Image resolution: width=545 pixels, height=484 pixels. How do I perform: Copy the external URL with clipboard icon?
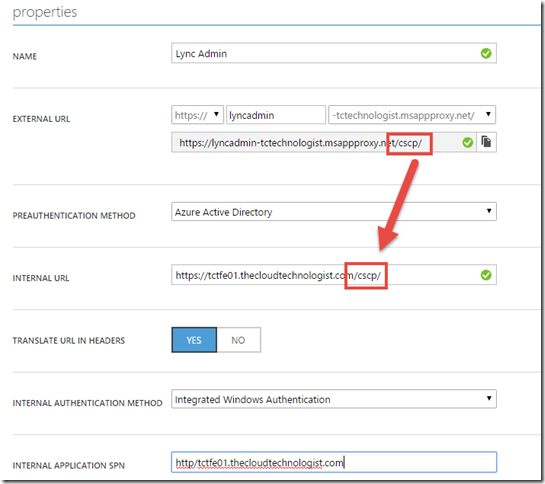[x=486, y=142]
